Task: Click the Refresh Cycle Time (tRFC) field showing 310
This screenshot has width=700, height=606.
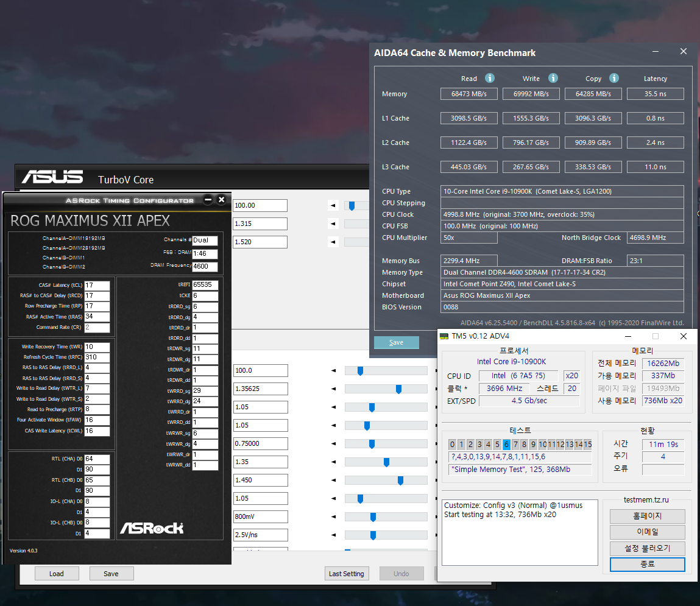Action: [97, 357]
